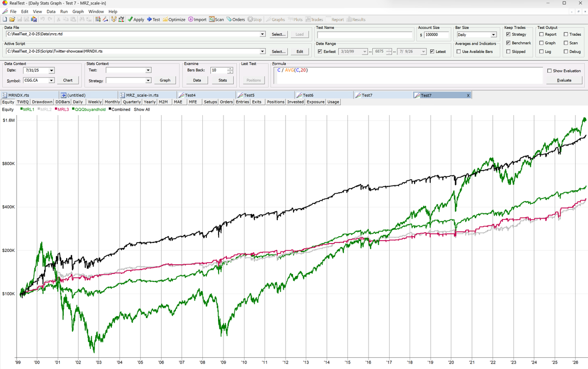Image resolution: width=588 pixels, height=369 pixels.
Task: Click the greyed Stop toolbar button
Action: (255, 20)
